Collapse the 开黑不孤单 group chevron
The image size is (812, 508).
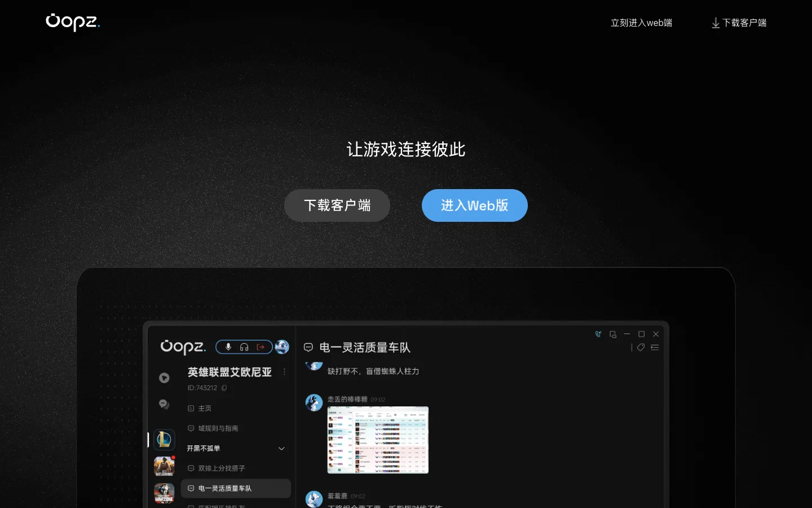point(281,448)
